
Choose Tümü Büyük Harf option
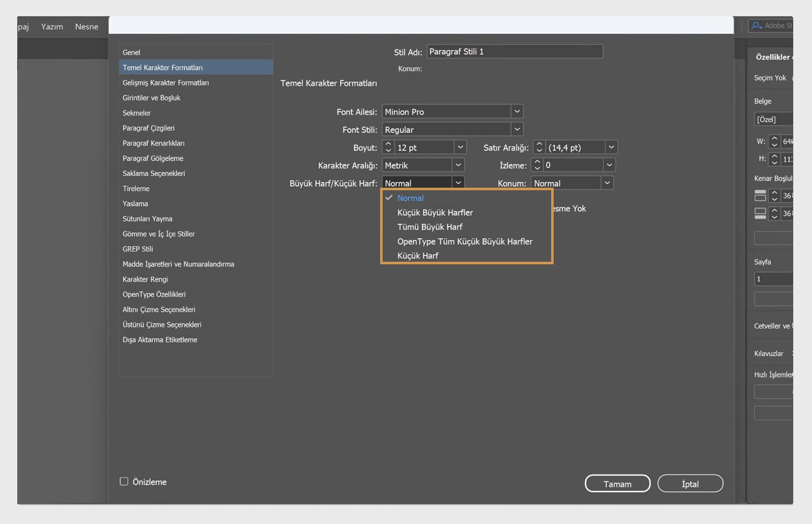(430, 227)
